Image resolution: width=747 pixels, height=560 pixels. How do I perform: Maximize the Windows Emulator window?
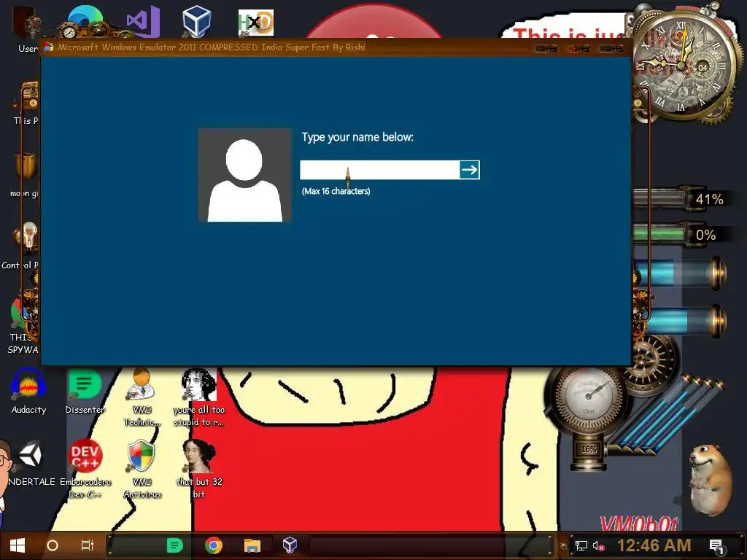(578, 49)
